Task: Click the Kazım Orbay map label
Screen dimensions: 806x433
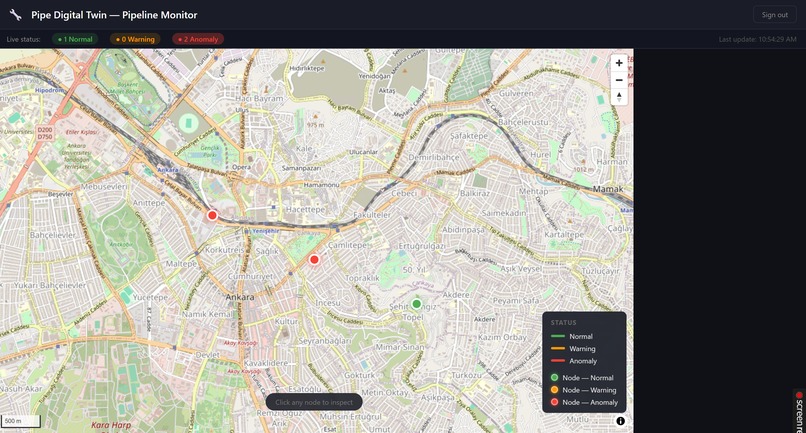Action: click(x=502, y=337)
